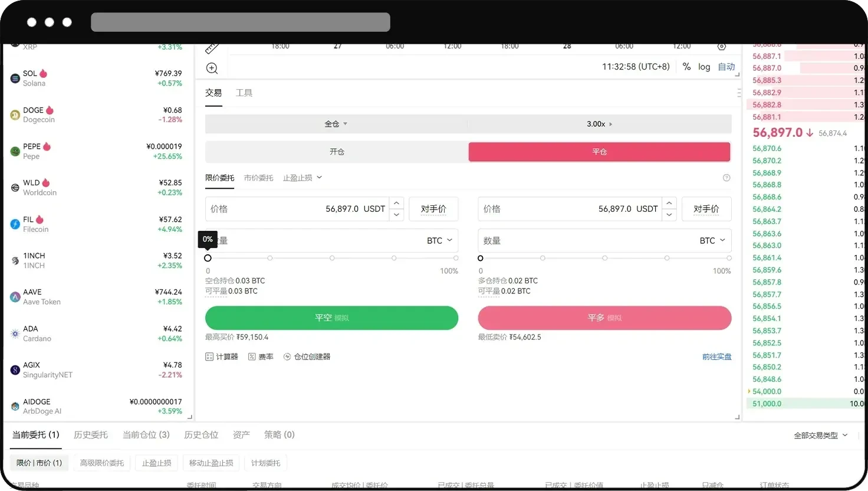
Task: Click the panel collapse icon beside 交易 tab
Action: (739, 93)
